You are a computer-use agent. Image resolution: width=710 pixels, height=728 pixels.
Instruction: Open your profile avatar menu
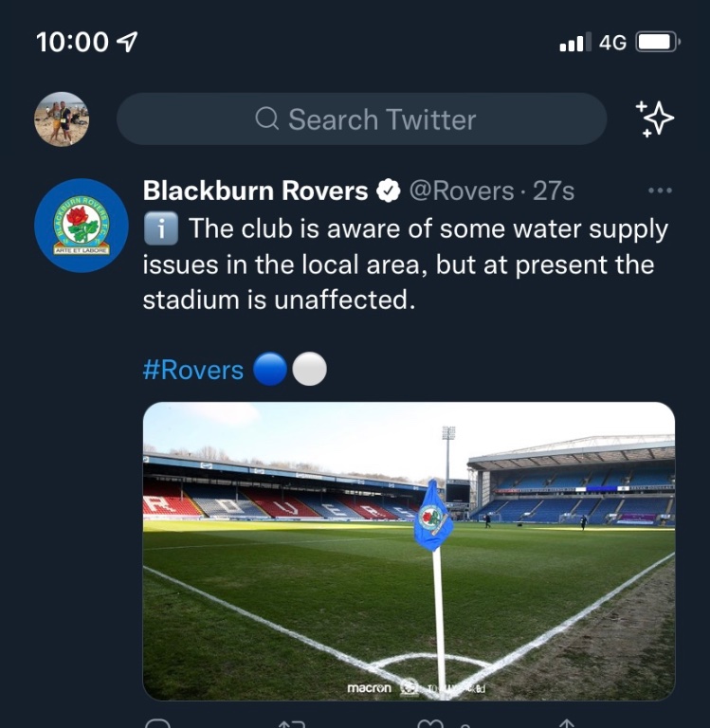62,119
